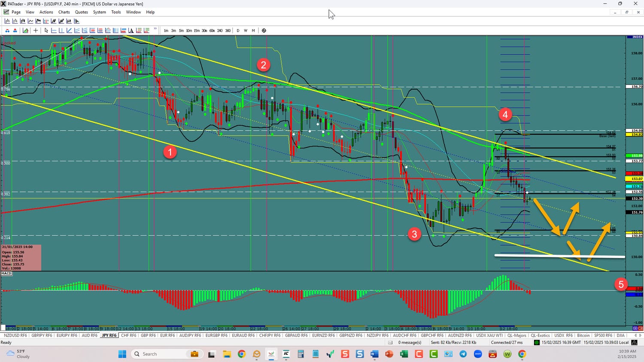This screenshot has height=362, width=644.
Task: Open the Tools menu
Action: [116, 12]
